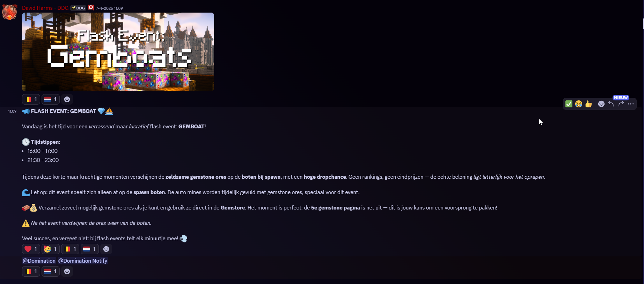Open the Flash Event Gemboats banner image
The width and height of the screenshot is (644, 284).
point(118,52)
